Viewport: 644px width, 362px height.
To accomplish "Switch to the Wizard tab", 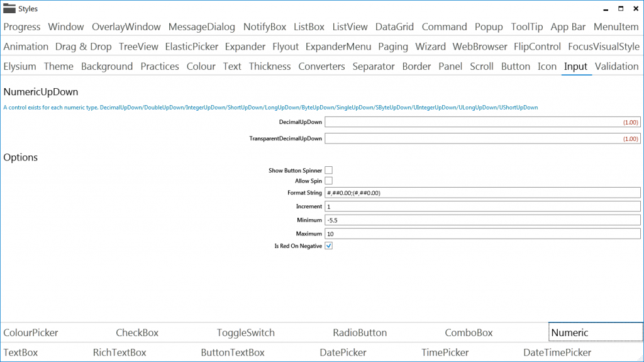I will point(430,47).
